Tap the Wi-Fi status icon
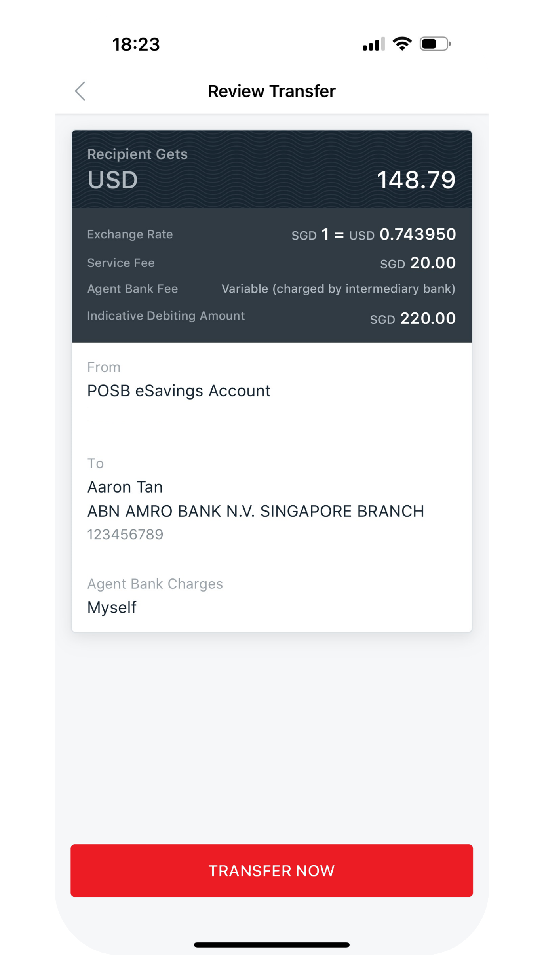The height and width of the screenshot is (980, 544). coord(402,44)
